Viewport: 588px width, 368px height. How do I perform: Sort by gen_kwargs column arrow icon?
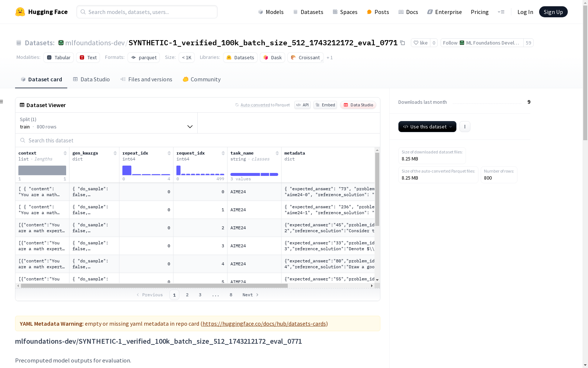tap(115, 153)
